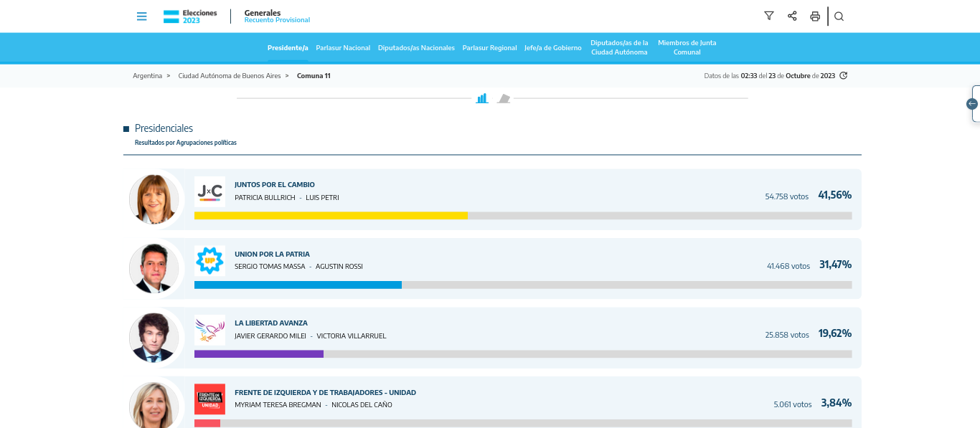Go to Argentina breadcrumb link
This screenshot has height=428, width=980.
(x=147, y=76)
